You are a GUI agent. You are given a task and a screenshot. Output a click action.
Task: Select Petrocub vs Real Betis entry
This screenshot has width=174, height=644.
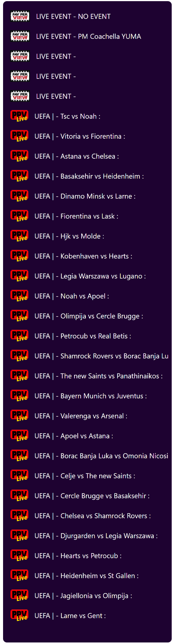coord(87,336)
